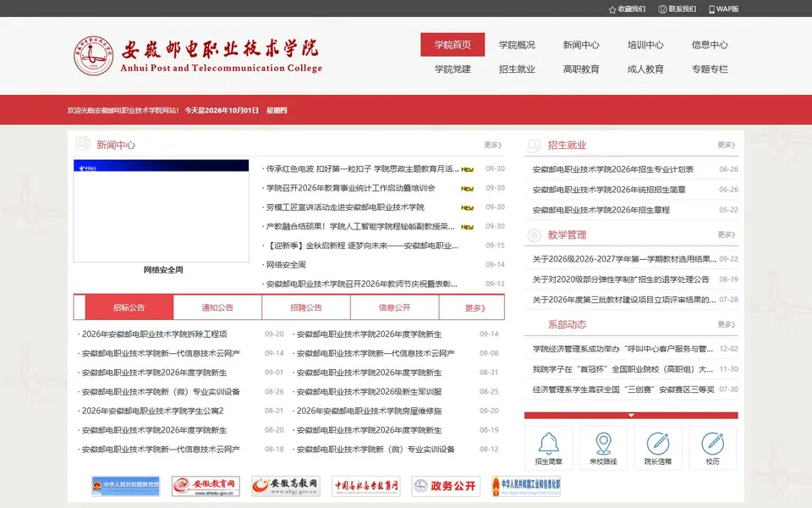Open the WAP版 phone icon
Viewport: 812px width, 508px height.
711,9
